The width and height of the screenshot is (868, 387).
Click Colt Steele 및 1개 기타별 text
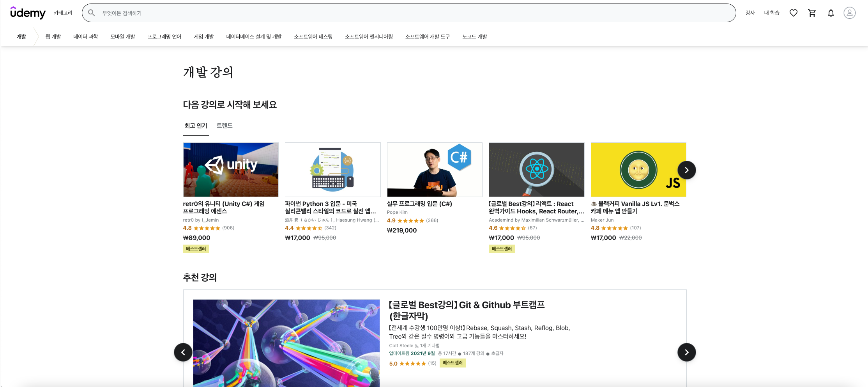click(x=414, y=346)
